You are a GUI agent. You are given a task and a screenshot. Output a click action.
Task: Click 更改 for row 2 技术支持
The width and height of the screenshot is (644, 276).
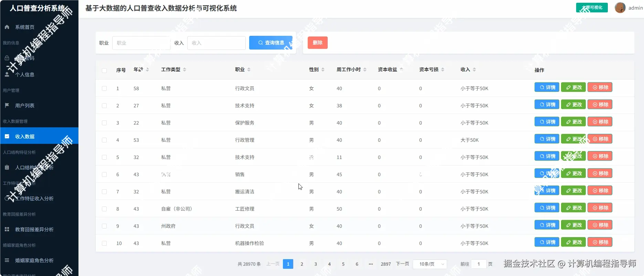[573, 105]
